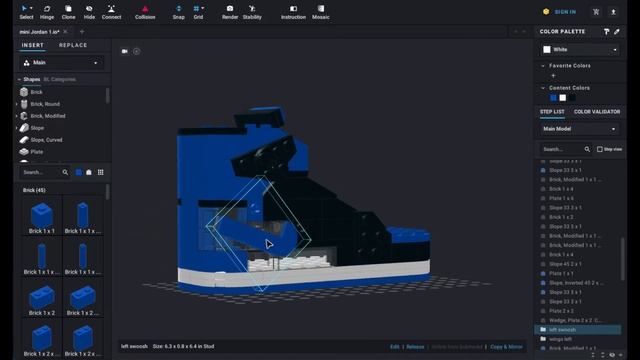Switch to the INSERT tab
This screenshot has height=360, width=640.
[x=33, y=45]
